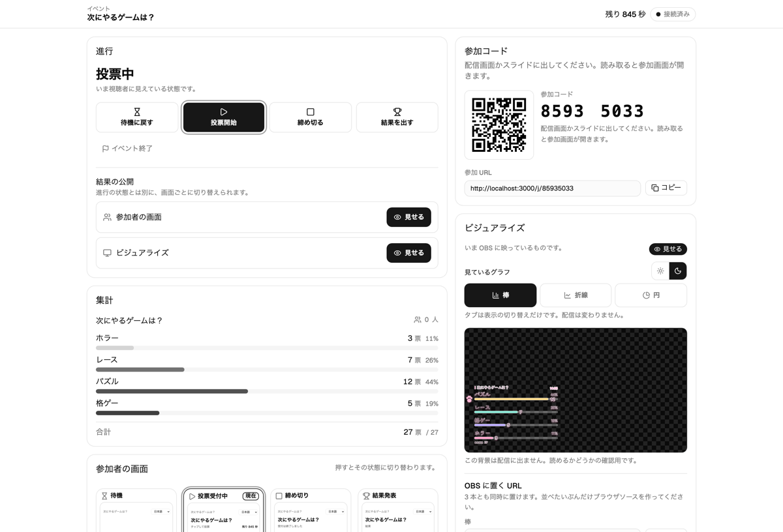Click the パズル vote progress bar
The image size is (783, 532).
(x=267, y=391)
